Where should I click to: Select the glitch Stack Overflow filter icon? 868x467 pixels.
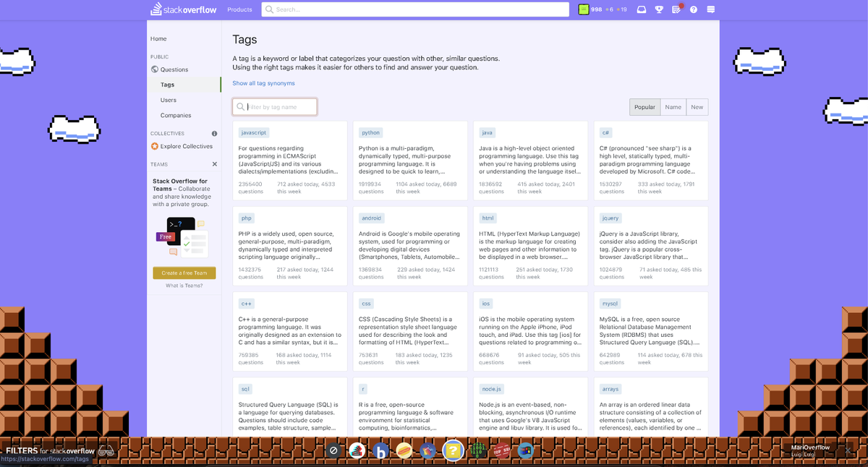[357, 450]
